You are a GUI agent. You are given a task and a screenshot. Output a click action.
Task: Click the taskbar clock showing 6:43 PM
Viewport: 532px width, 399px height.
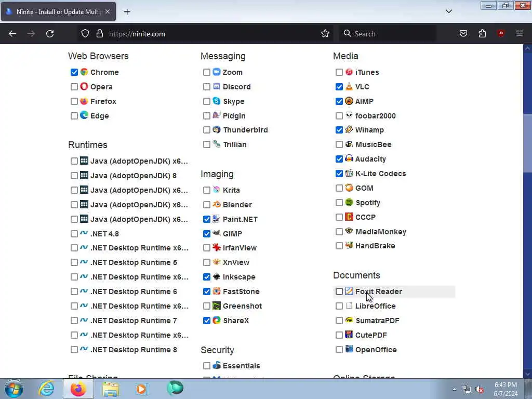tap(506, 389)
